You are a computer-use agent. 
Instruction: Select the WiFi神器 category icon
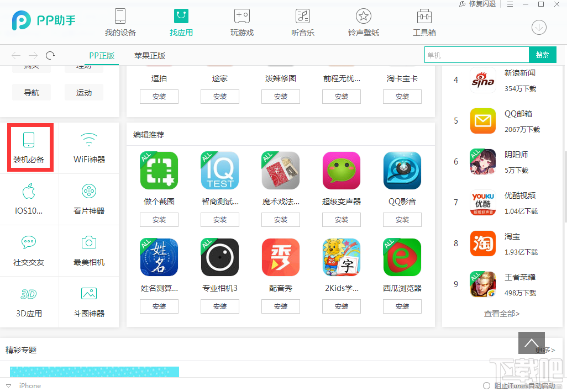[88, 146]
